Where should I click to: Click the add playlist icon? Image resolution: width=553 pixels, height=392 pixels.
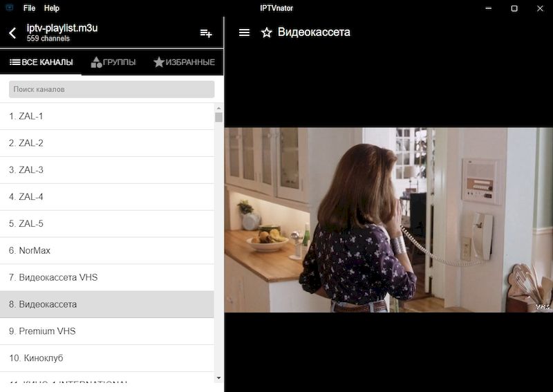pyautogui.click(x=206, y=33)
